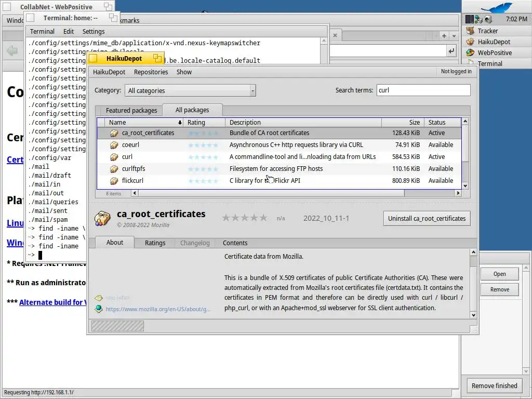Open the mozilla.org package link
The height and width of the screenshot is (399, 532).
click(x=158, y=309)
